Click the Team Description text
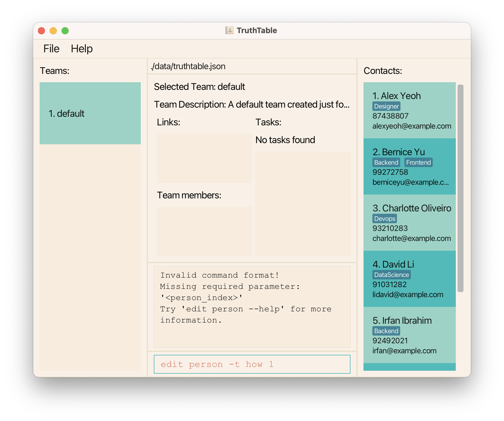 click(252, 104)
